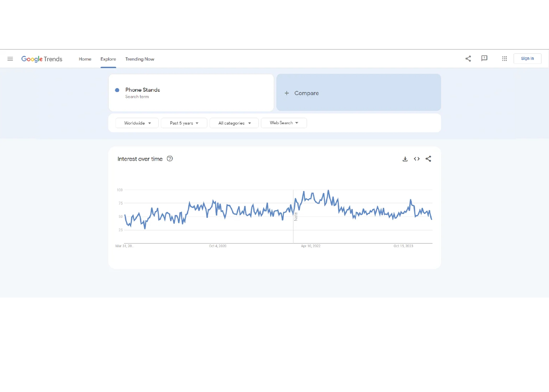This screenshot has width=549, height=392.
Task: Switch to the Trending Now tab
Action: (140, 59)
